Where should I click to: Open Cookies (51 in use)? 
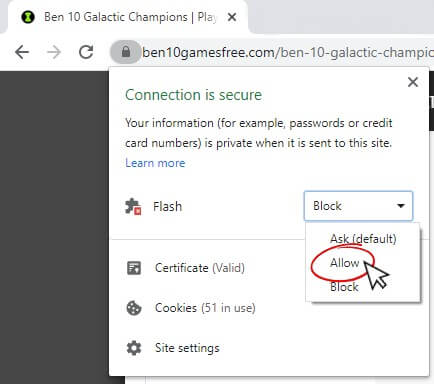(205, 308)
